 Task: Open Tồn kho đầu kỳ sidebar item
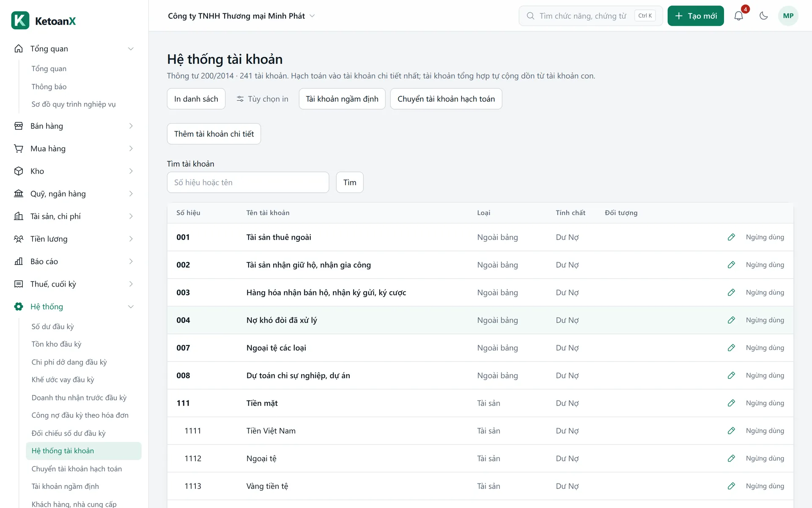click(56, 344)
